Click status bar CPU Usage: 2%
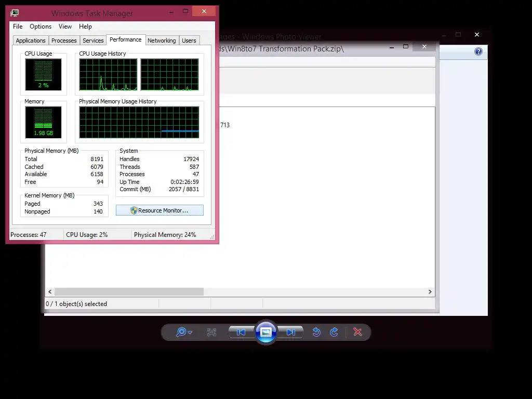 point(87,235)
